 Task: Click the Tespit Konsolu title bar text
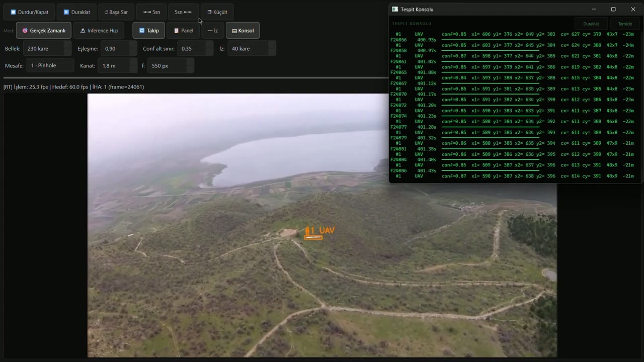coord(417,9)
